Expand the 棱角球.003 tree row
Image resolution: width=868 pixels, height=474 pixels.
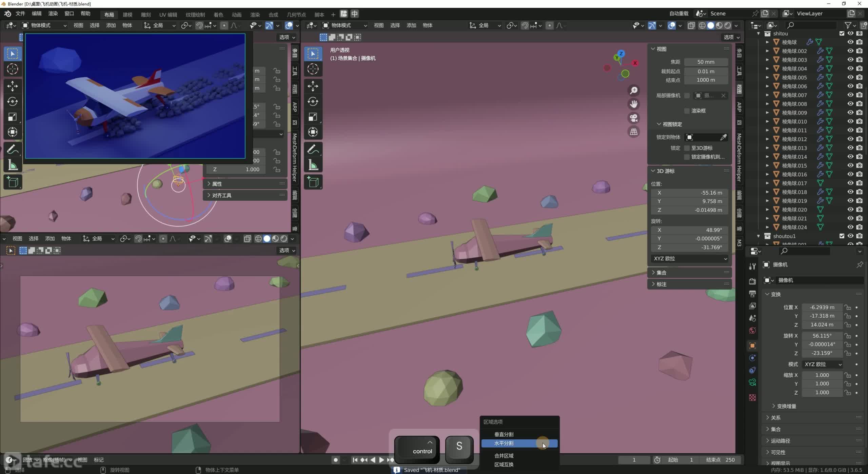767,60
